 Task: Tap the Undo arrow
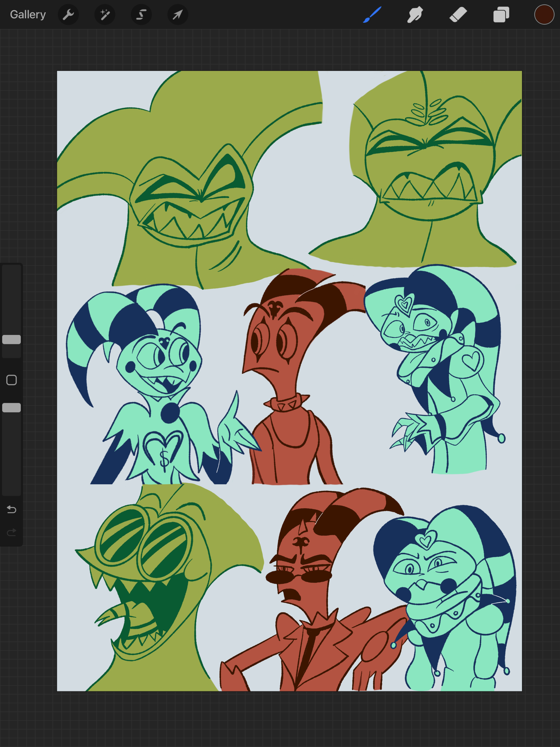11,509
